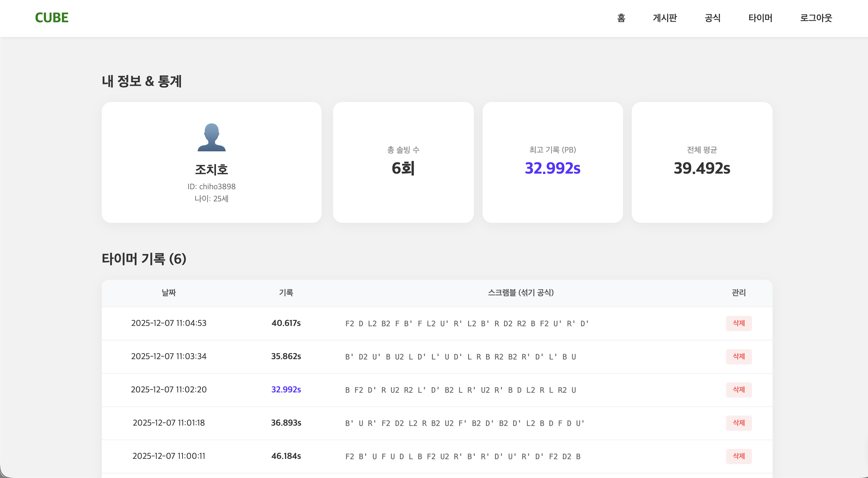Delete the personal best 32.992s record
The image size is (868, 478).
[739, 390]
